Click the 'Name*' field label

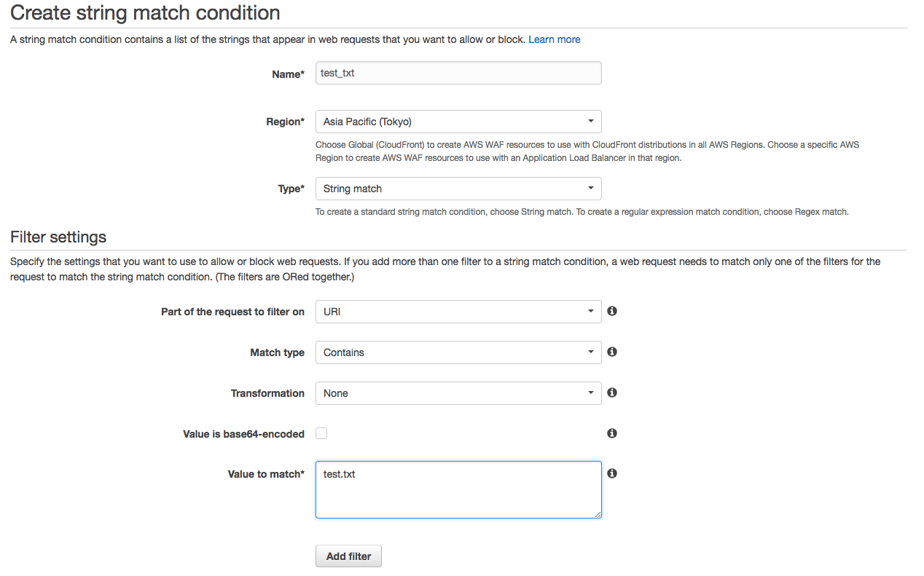pos(288,74)
